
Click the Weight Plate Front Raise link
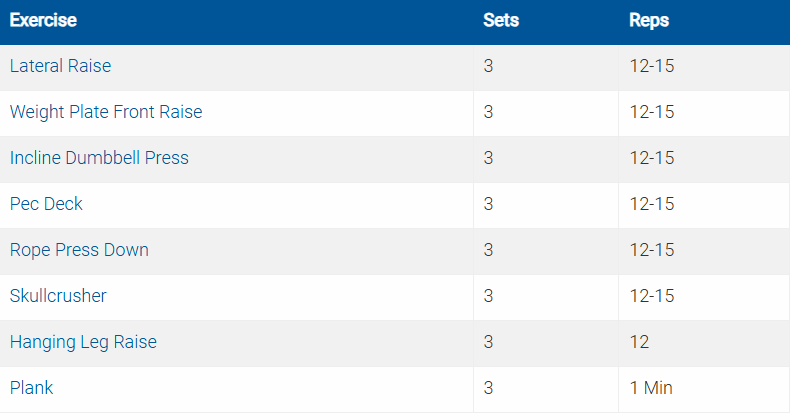click(106, 112)
